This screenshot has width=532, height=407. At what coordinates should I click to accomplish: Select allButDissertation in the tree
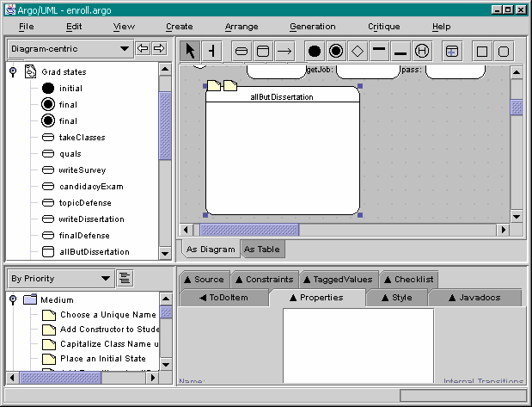coord(85,252)
